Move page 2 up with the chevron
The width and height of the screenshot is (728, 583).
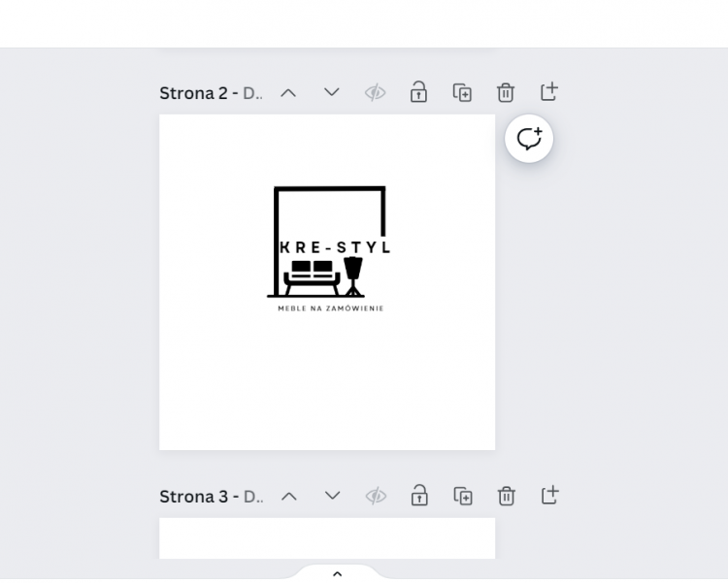(x=288, y=92)
